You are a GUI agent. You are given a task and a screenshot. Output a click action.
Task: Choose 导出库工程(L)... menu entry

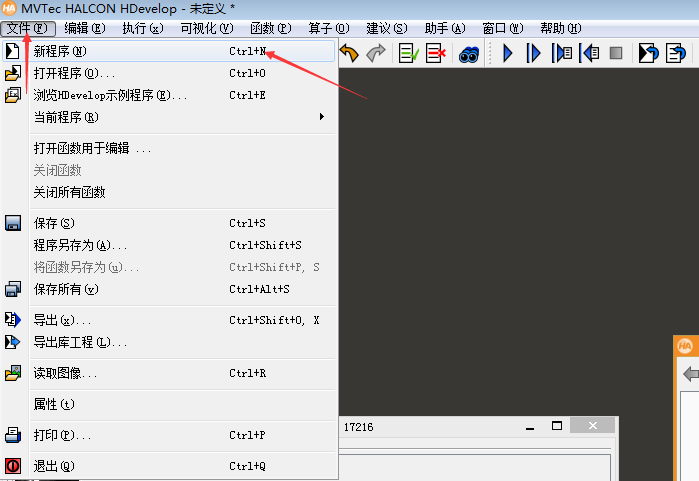pos(169,342)
